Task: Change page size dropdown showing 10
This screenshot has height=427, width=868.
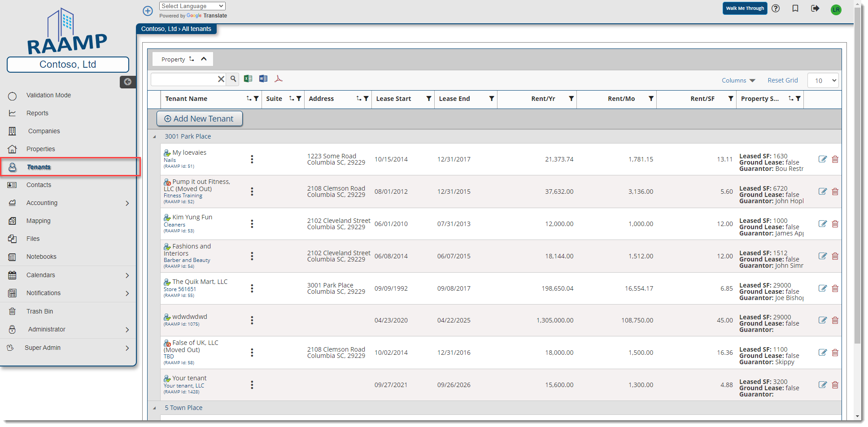Action: (823, 81)
